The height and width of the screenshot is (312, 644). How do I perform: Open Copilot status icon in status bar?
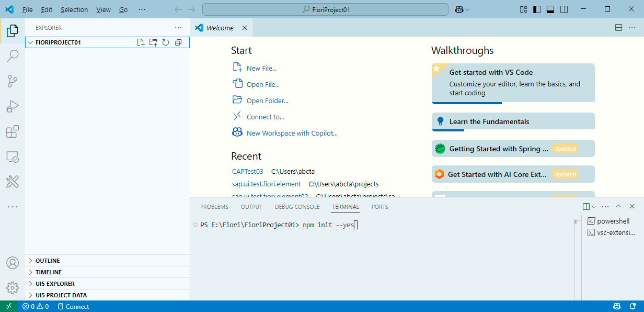(617, 306)
